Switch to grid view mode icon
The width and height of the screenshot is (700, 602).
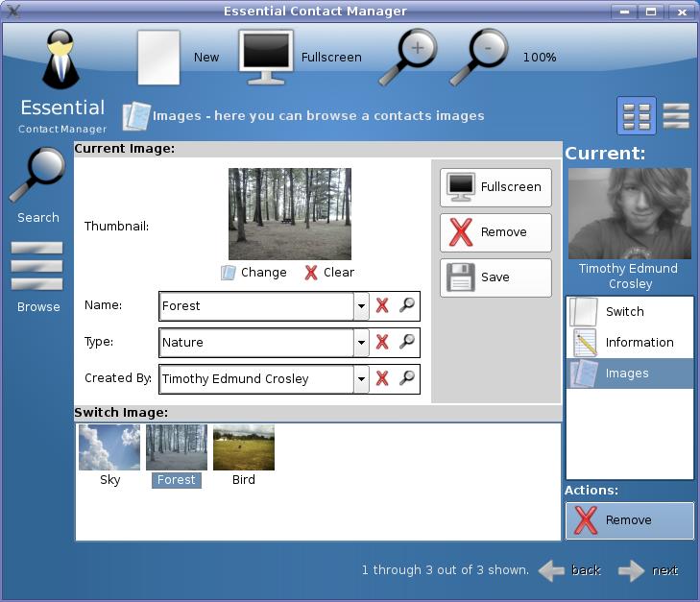[637, 116]
